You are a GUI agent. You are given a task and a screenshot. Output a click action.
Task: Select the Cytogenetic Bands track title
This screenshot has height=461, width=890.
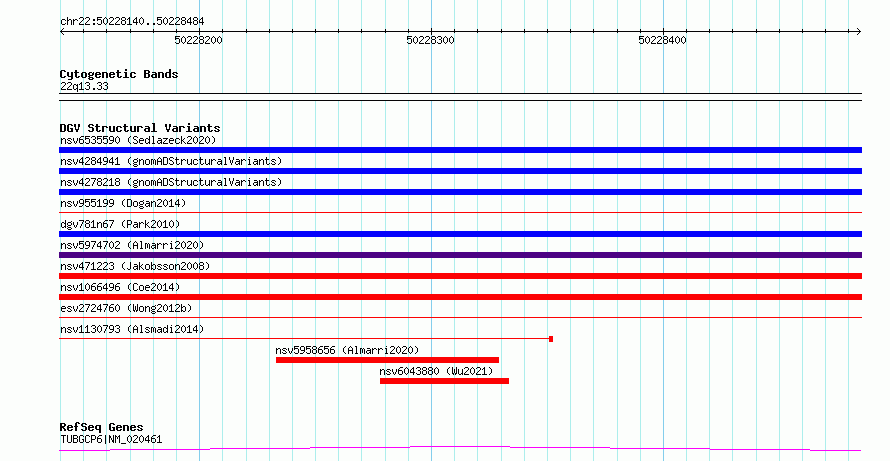(x=119, y=74)
